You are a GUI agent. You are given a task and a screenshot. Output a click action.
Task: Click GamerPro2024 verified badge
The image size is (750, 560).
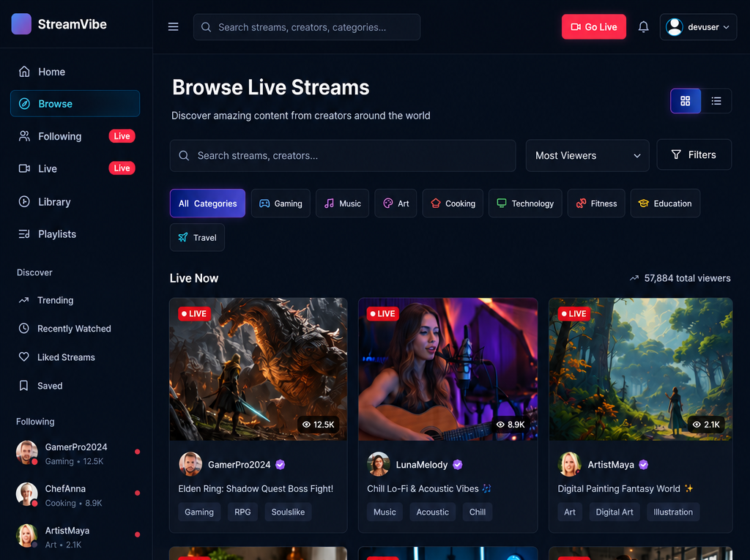pos(281,464)
